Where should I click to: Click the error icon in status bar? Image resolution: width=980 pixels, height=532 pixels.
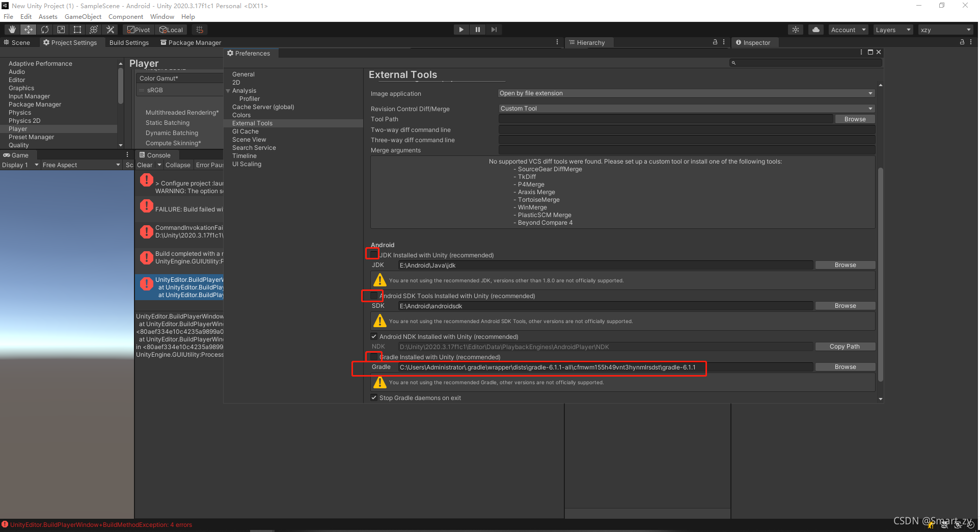5,524
